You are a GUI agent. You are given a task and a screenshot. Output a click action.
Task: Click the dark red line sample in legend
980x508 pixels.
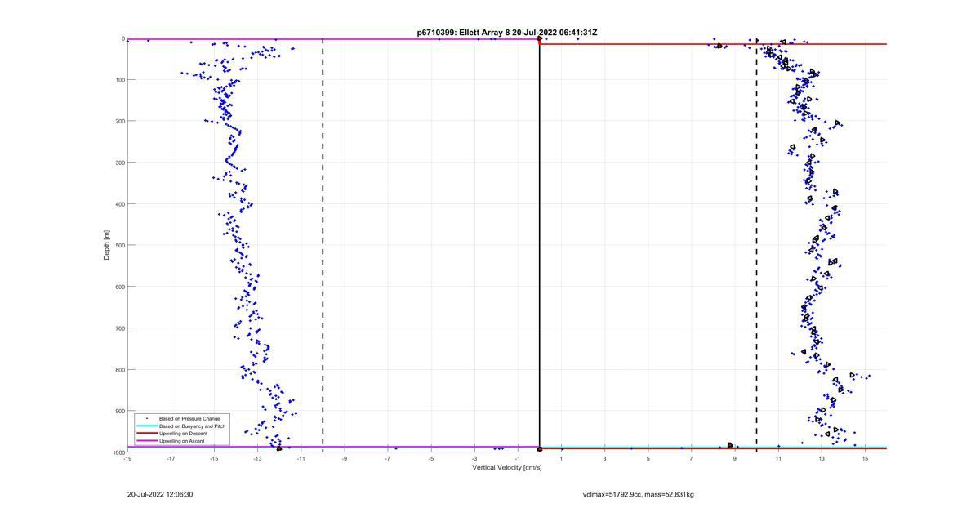pyautogui.click(x=146, y=434)
